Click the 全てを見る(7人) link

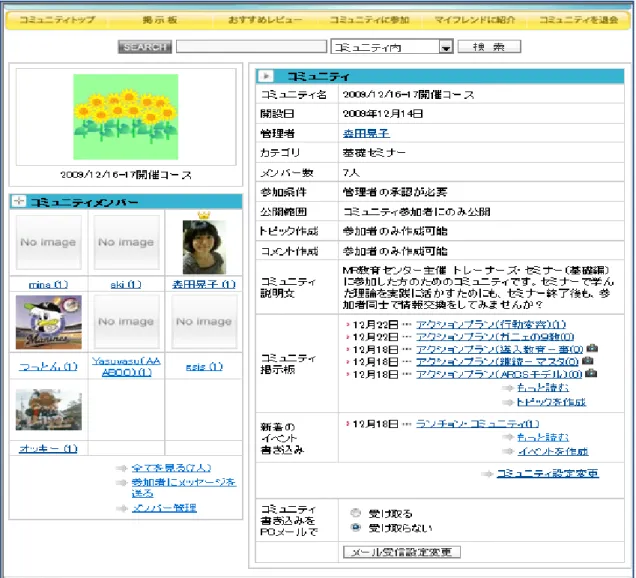click(171, 468)
